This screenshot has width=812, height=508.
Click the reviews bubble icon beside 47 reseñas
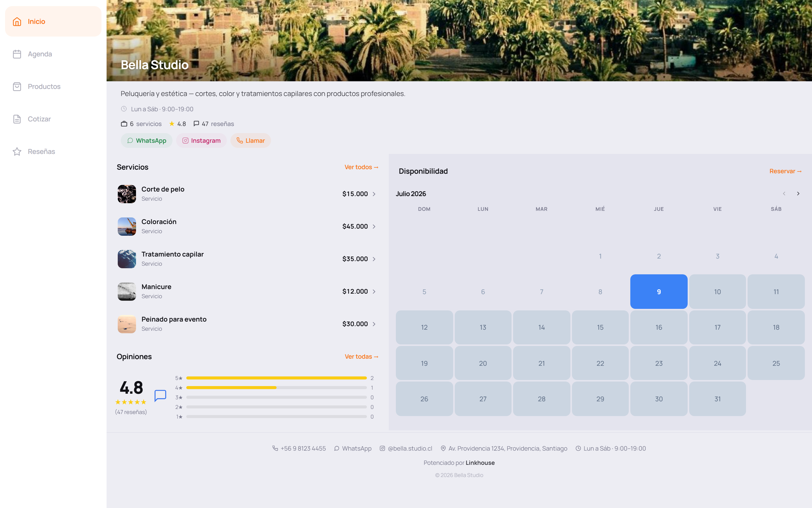(x=196, y=124)
